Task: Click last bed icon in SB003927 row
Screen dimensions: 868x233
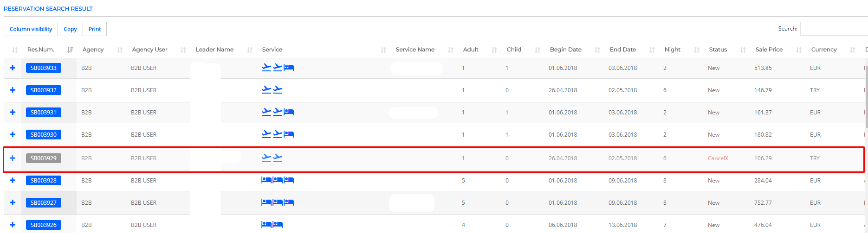Action: coord(289,202)
